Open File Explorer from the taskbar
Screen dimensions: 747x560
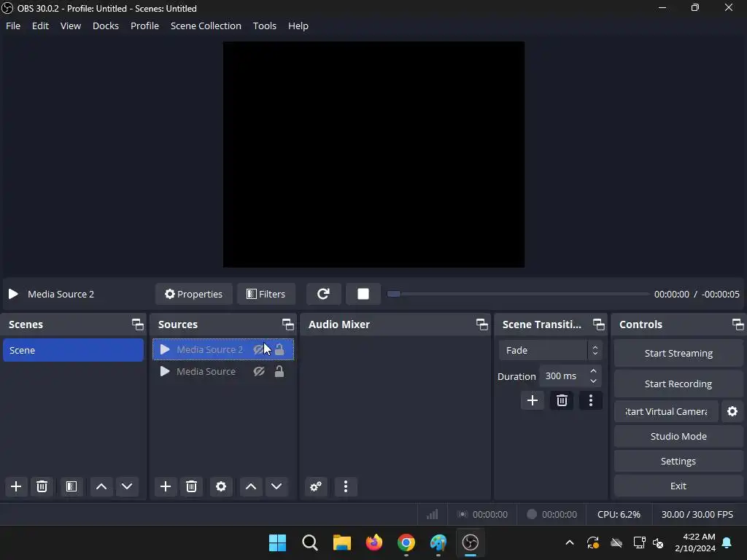pos(341,542)
